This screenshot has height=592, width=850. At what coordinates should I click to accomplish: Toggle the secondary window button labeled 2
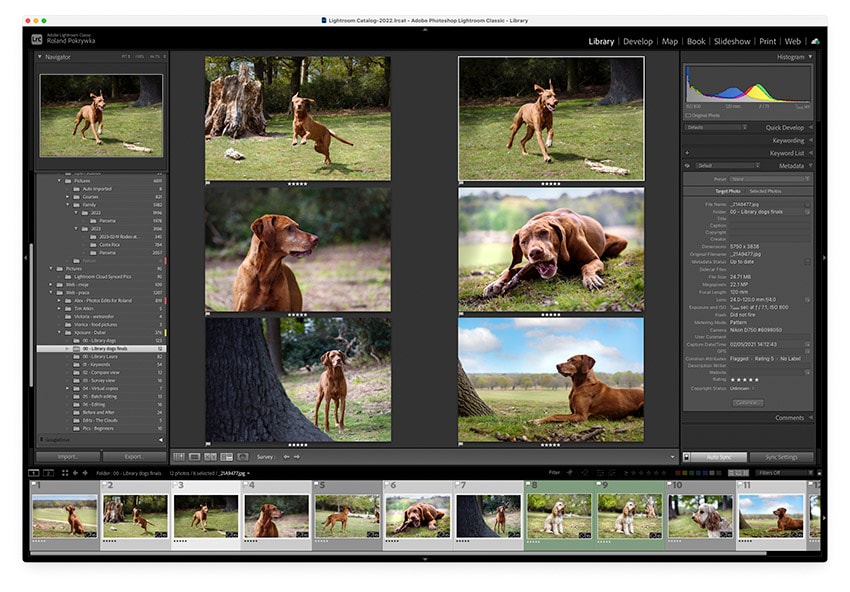[47, 475]
